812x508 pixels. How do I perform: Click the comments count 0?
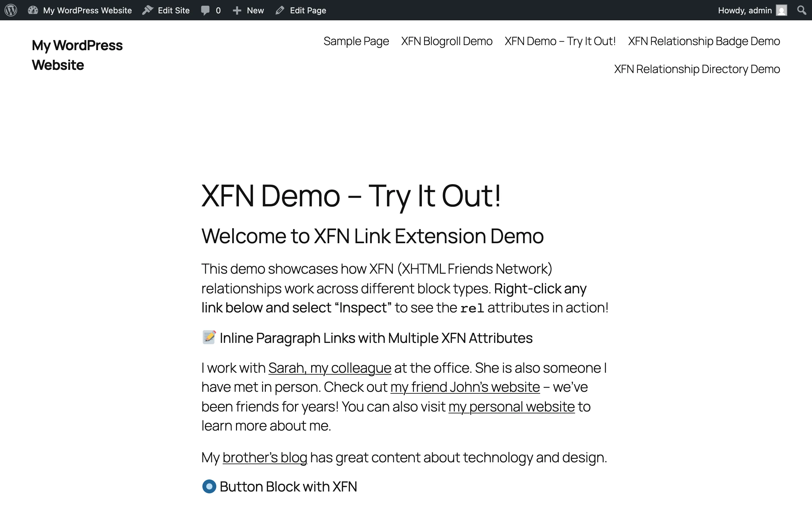click(218, 10)
